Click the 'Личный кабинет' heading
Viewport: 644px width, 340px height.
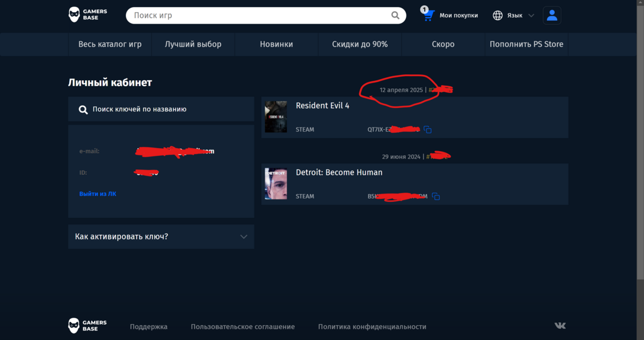pos(110,83)
